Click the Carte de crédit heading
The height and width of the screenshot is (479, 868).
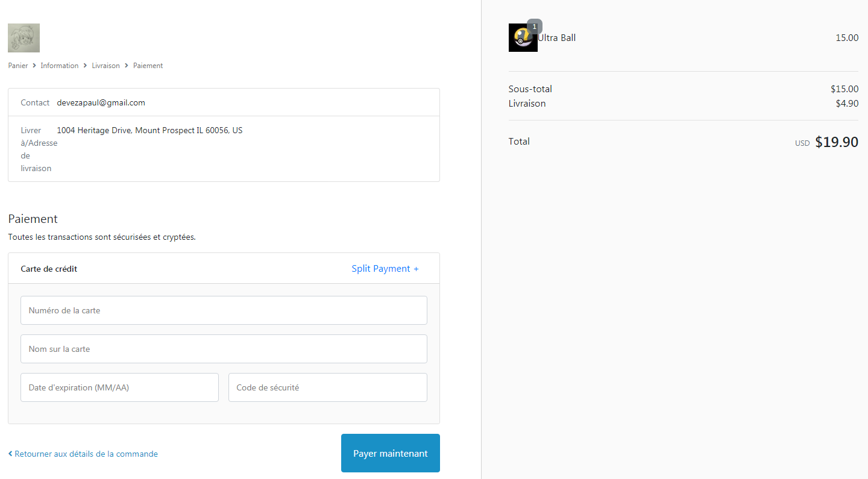pos(49,269)
